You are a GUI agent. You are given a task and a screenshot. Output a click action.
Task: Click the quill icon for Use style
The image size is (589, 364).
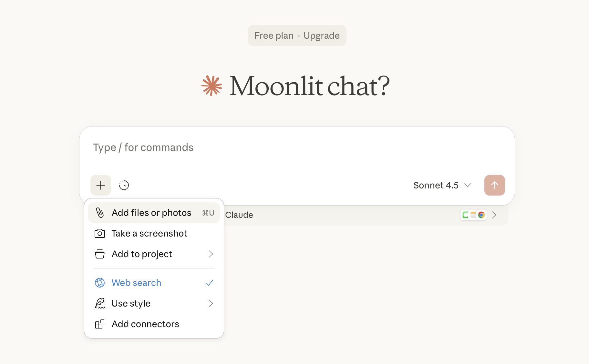click(100, 303)
